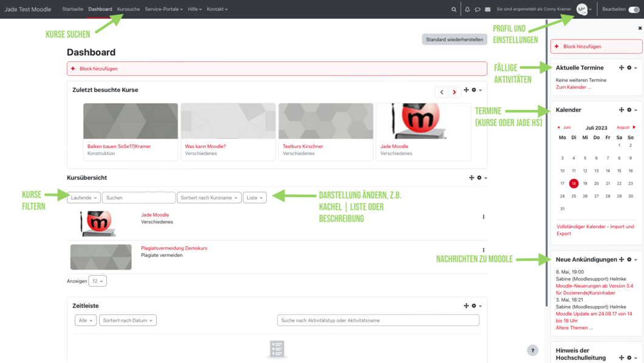Open the Zum Kalender link
644x363 pixels.
pos(574,87)
